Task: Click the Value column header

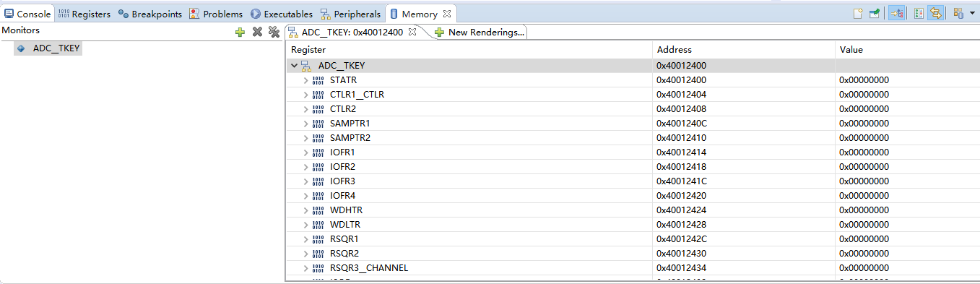Action: pos(908,50)
